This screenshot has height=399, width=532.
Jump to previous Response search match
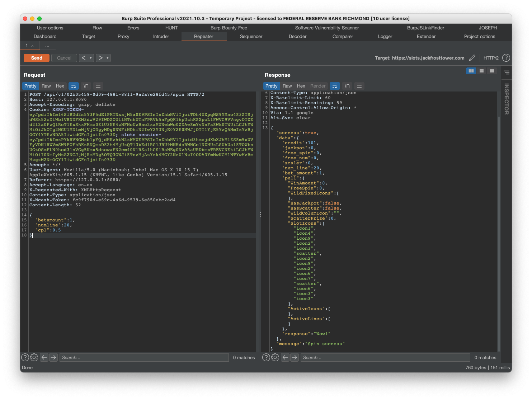(285, 357)
